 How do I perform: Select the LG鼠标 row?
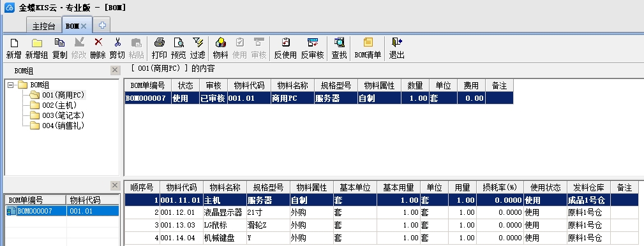[x=382, y=225]
